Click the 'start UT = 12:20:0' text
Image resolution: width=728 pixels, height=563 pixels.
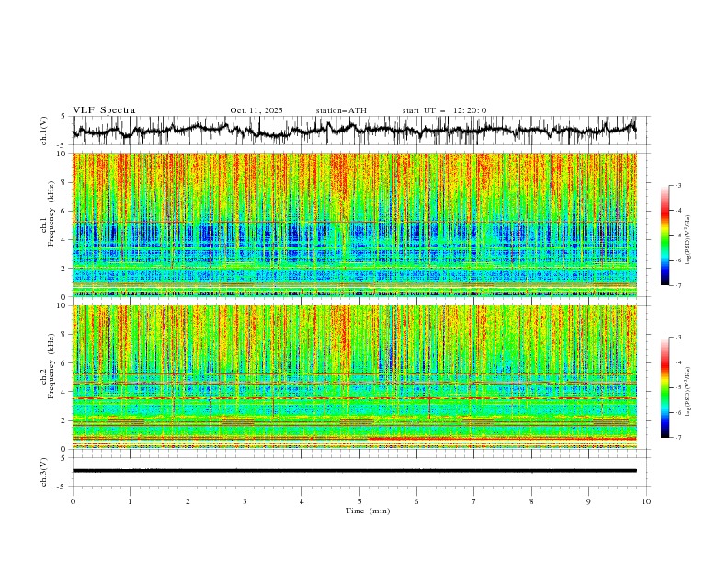point(444,110)
